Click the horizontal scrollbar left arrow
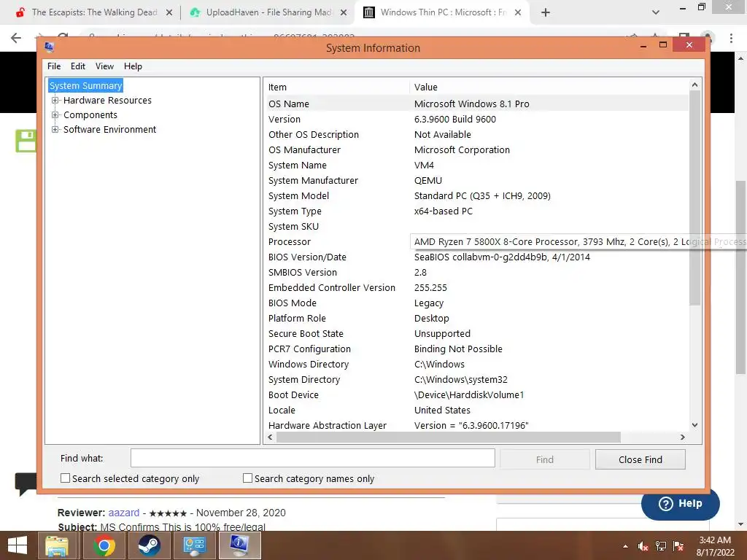The image size is (747, 560). click(270, 437)
